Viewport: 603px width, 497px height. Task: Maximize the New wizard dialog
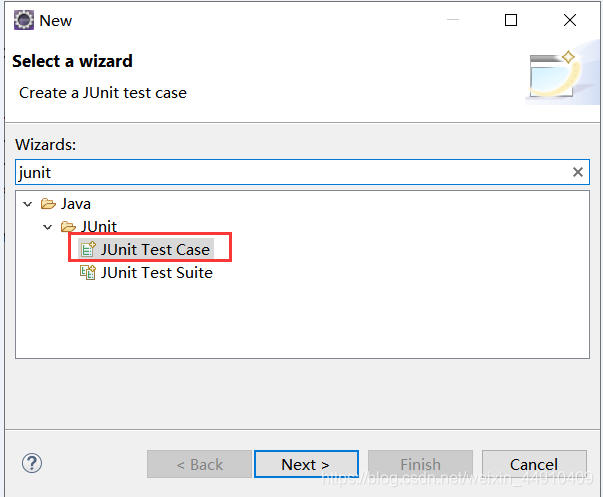coord(511,20)
